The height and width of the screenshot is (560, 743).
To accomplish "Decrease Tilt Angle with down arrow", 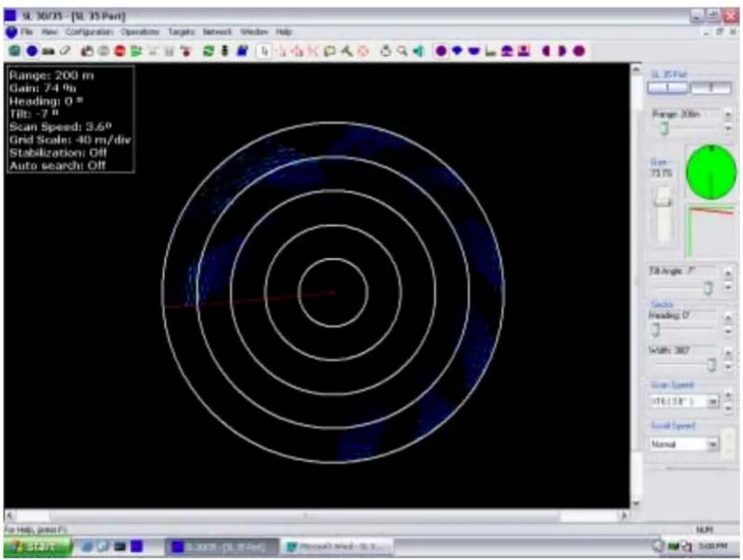I will (728, 287).
